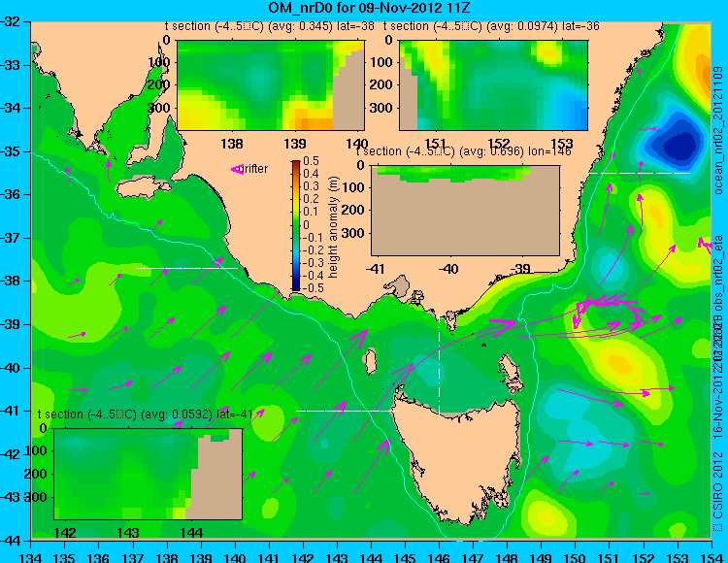This screenshot has height=563, width=728.
Task: Select the vertical 'height anomaly (m)' label
Action: click(333, 227)
